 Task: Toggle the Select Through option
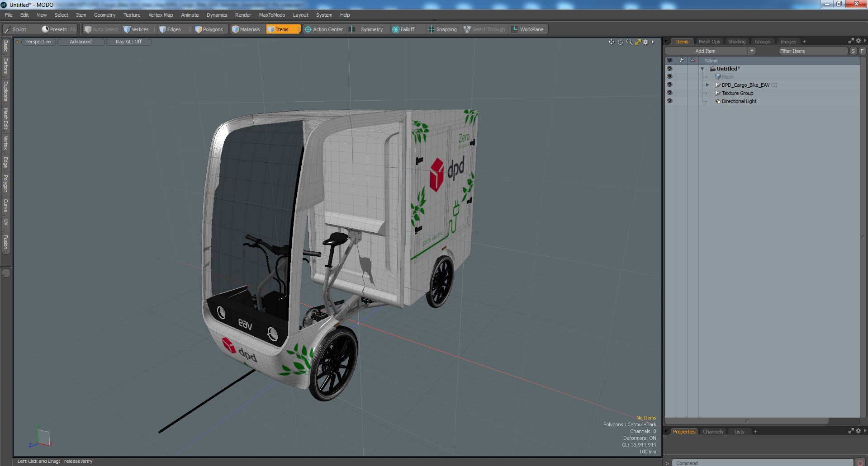tap(484, 29)
